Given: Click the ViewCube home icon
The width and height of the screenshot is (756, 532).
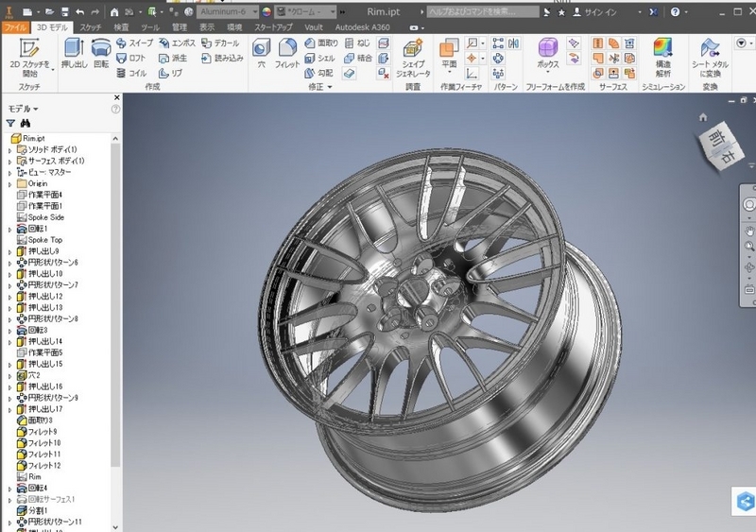Looking at the screenshot, I should (703, 117).
